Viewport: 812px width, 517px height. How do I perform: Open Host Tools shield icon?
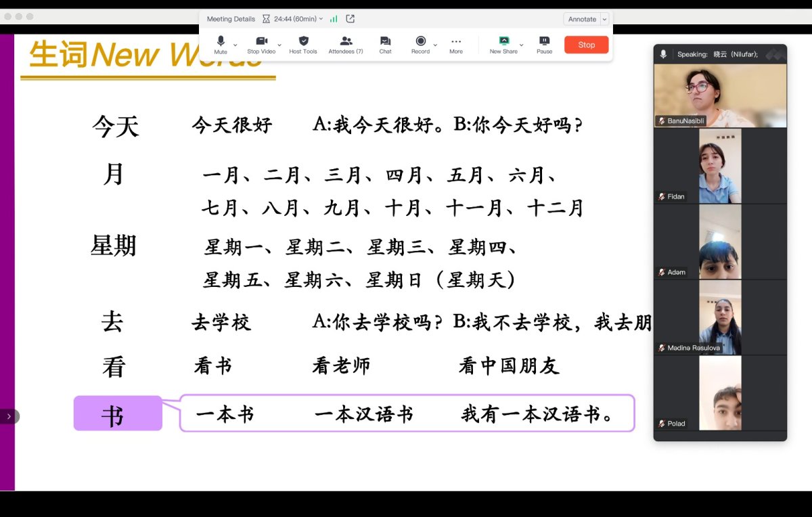point(303,45)
